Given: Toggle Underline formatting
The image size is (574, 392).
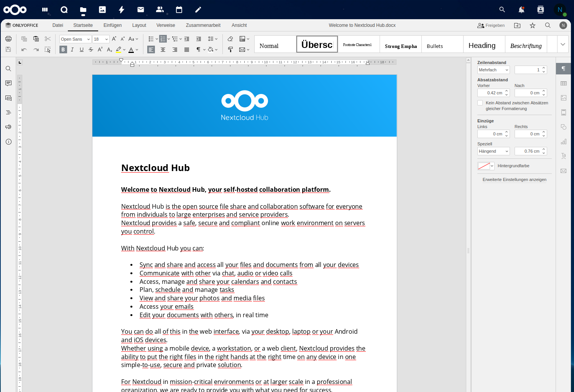Looking at the screenshot, I should [82, 49].
